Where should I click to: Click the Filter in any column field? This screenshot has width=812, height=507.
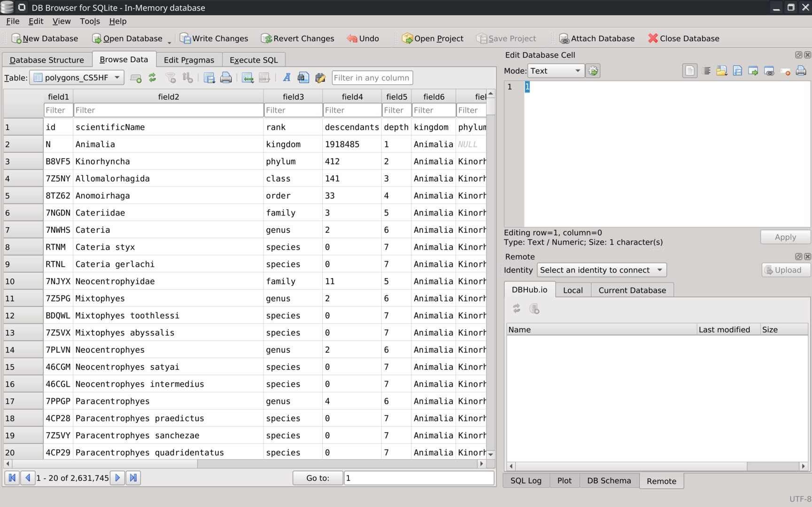[x=372, y=78]
